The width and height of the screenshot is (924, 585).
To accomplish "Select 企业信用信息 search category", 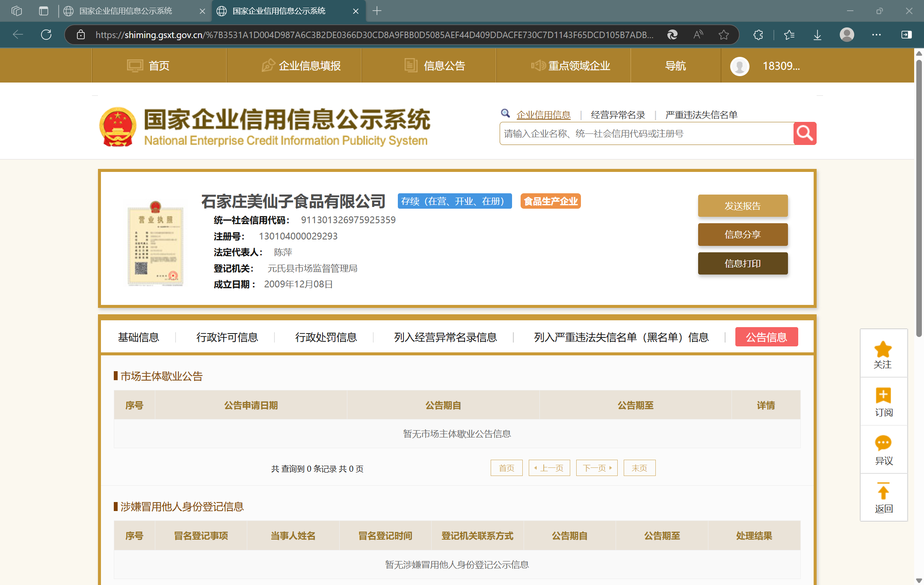I will [x=543, y=115].
